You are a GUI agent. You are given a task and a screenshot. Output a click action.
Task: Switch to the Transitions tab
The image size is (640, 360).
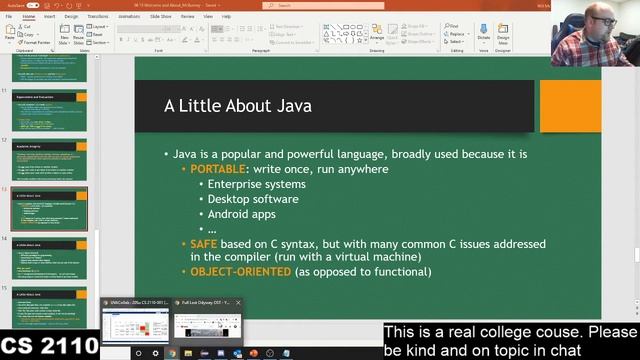pos(98,17)
